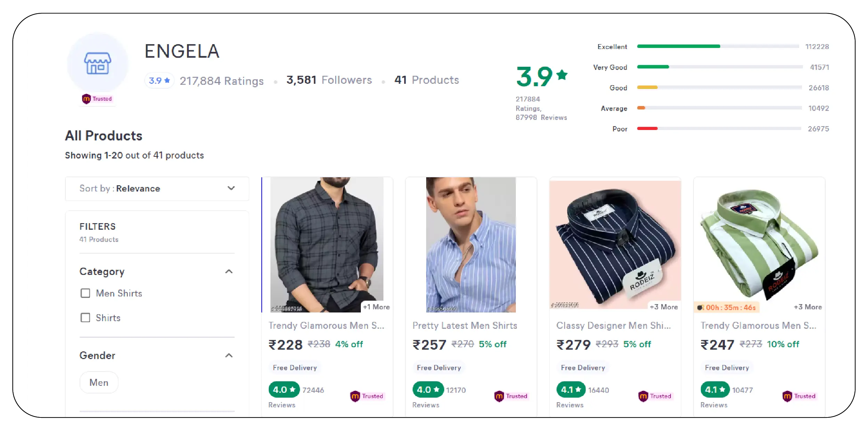
Task: Check the Shirts category checkbox
Action: (x=85, y=317)
